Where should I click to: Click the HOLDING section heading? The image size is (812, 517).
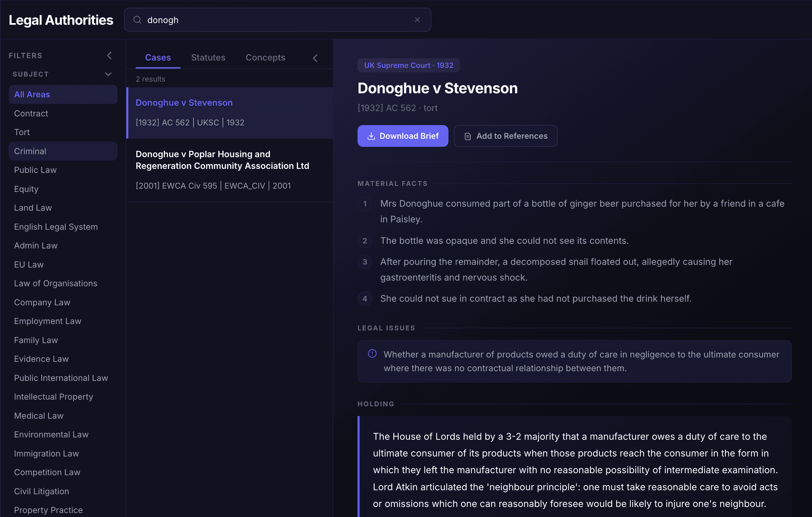[376, 404]
